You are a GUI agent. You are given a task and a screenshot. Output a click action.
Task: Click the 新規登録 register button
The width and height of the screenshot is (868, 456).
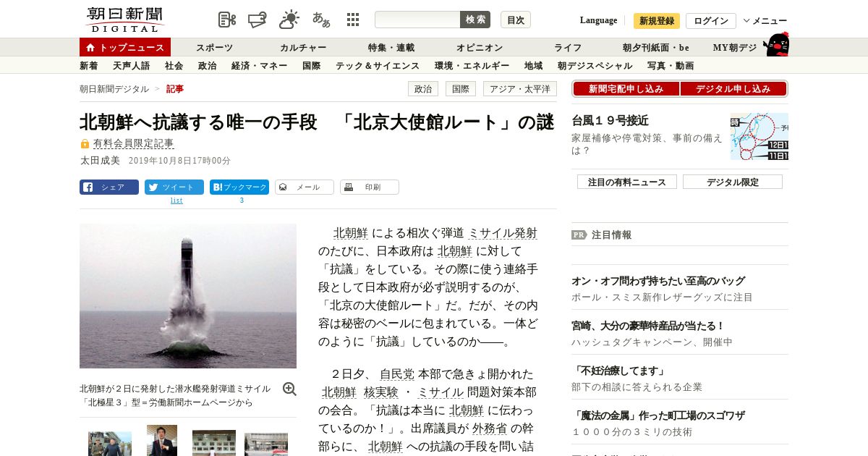[657, 21]
